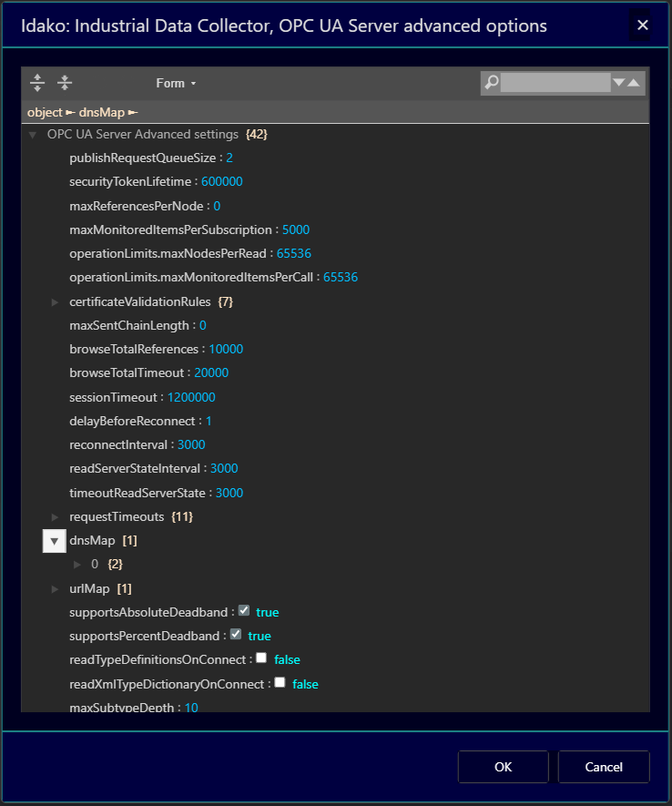Go to next search result arrow

pos(619,83)
